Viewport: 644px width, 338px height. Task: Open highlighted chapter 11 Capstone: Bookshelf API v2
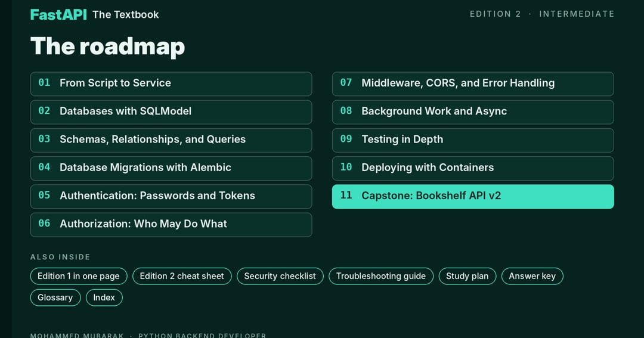pos(473,196)
